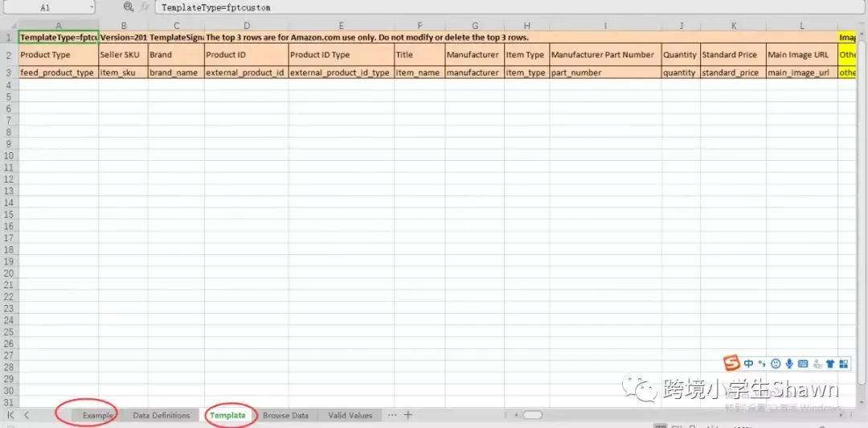Select the Template sheet tab
The width and height of the screenshot is (868, 428).
tap(227, 415)
